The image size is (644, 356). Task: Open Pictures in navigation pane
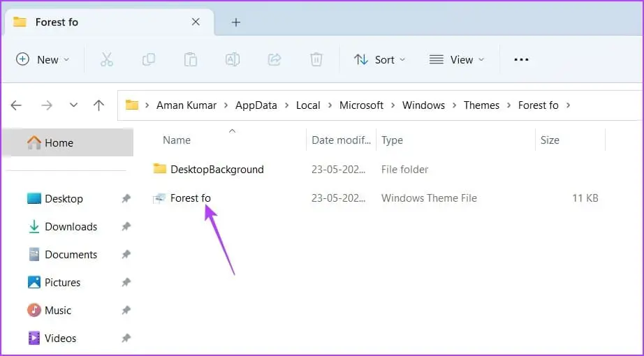pyautogui.click(x=54, y=283)
